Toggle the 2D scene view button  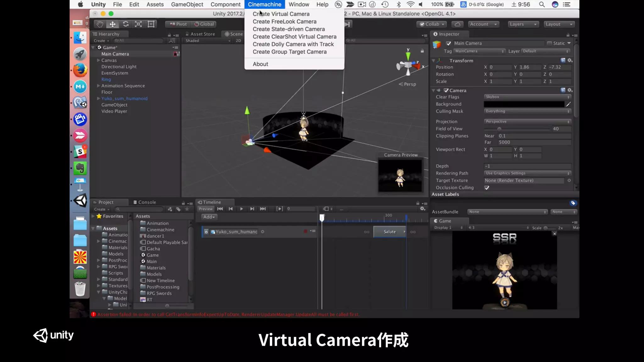[x=238, y=41]
